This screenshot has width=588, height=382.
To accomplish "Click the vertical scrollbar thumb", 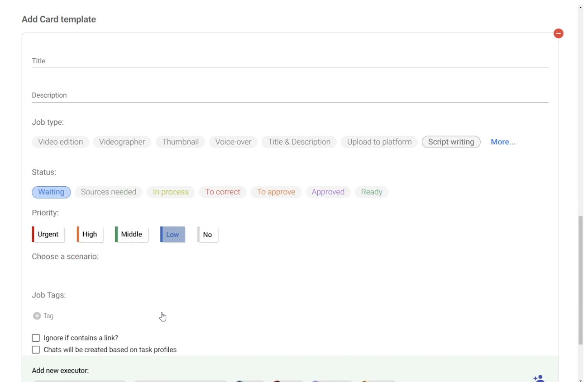I will 580,280.
